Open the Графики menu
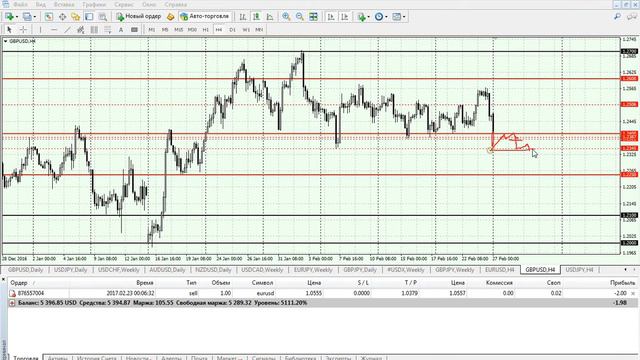This screenshot has width=640, height=360. 94,4
